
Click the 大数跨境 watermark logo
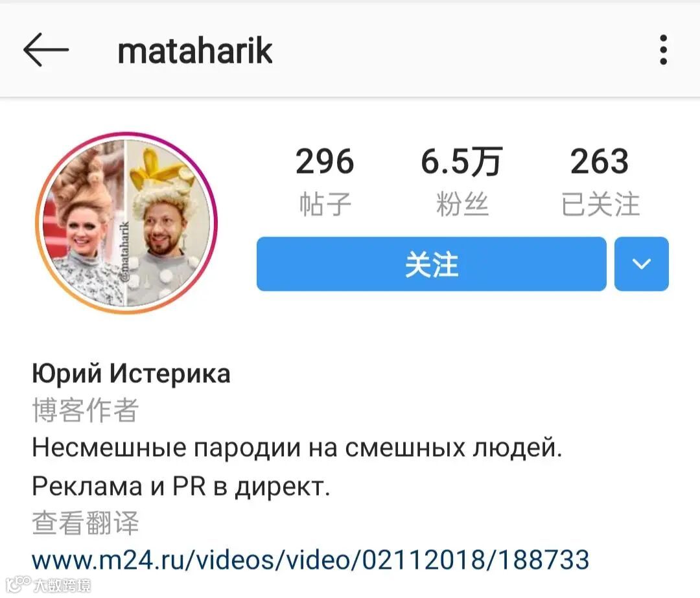click(49, 584)
